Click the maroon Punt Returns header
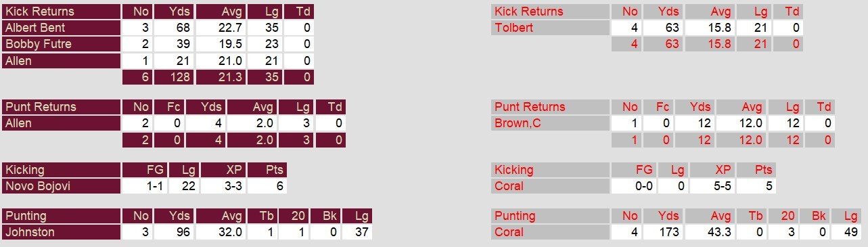Image resolution: width=868 pixels, height=247 pixels. click(x=61, y=107)
